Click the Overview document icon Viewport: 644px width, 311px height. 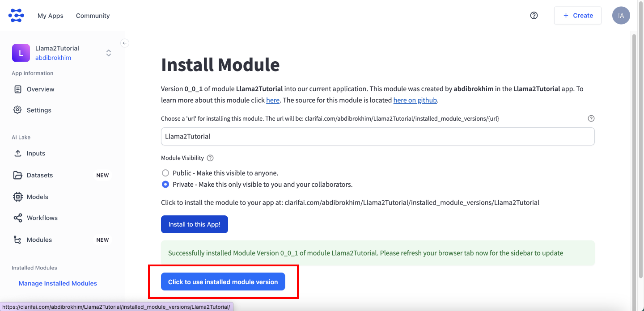(18, 89)
